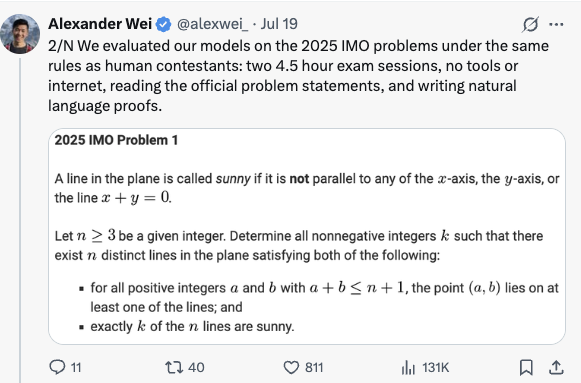The width and height of the screenshot is (581, 383).
Task: Open the three-dot More options menu
Action: (556, 24)
